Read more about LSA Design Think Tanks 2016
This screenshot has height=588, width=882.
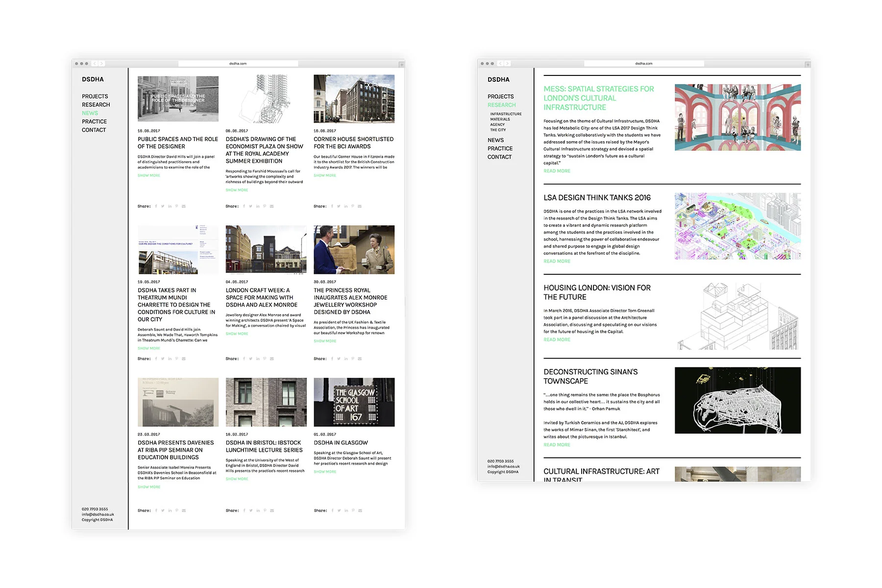tap(557, 261)
